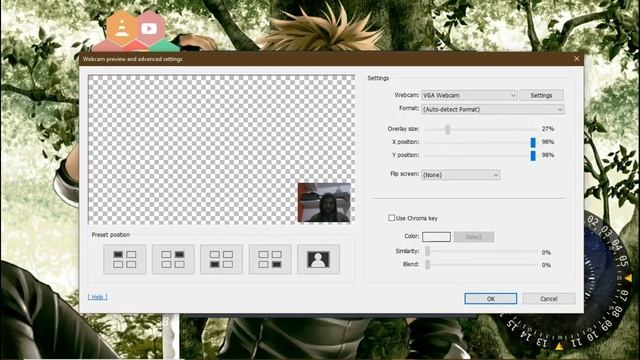Click the chroma key Color swatch
Image resolution: width=640 pixels, height=360 pixels.
(436, 237)
